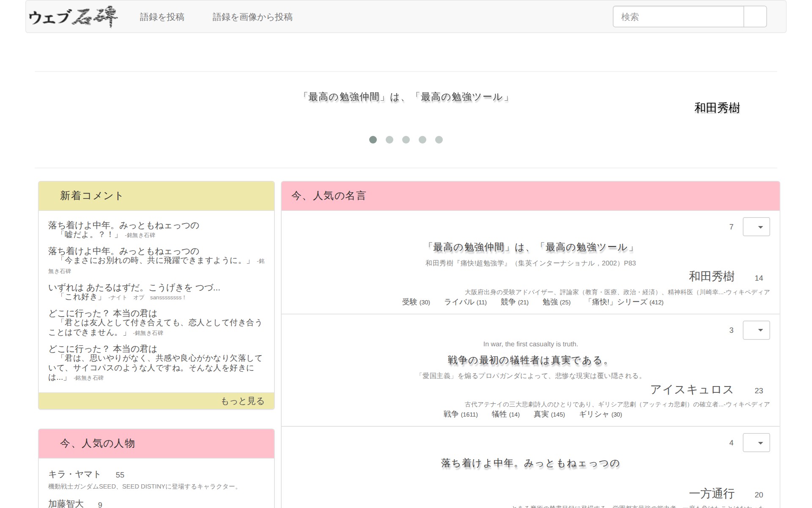Open the dropdown on the 一方通行 quote card
The image size is (812, 508).
click(756, 443)
